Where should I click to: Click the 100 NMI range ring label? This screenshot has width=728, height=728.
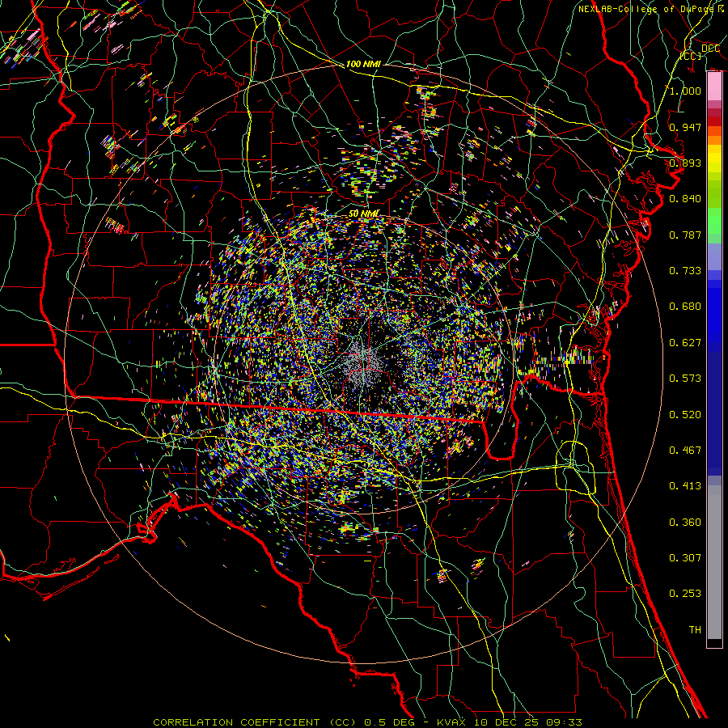[x=363, y=64]
